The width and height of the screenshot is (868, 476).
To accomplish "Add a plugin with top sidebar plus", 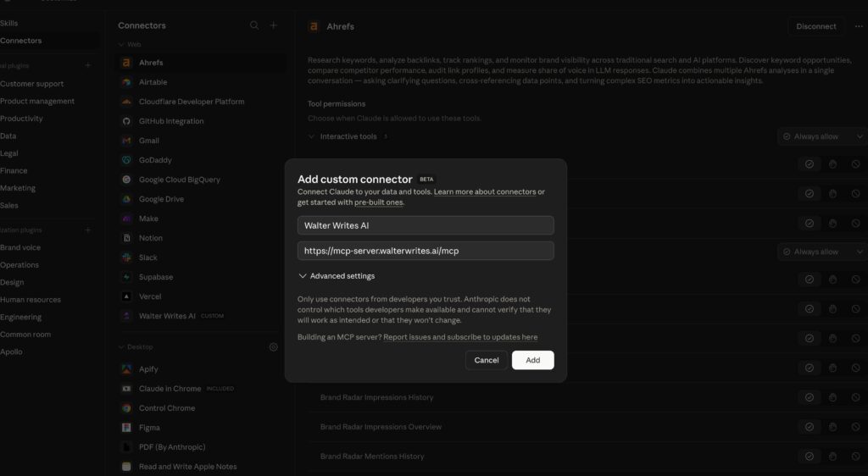I will click(x=87, y=65).
